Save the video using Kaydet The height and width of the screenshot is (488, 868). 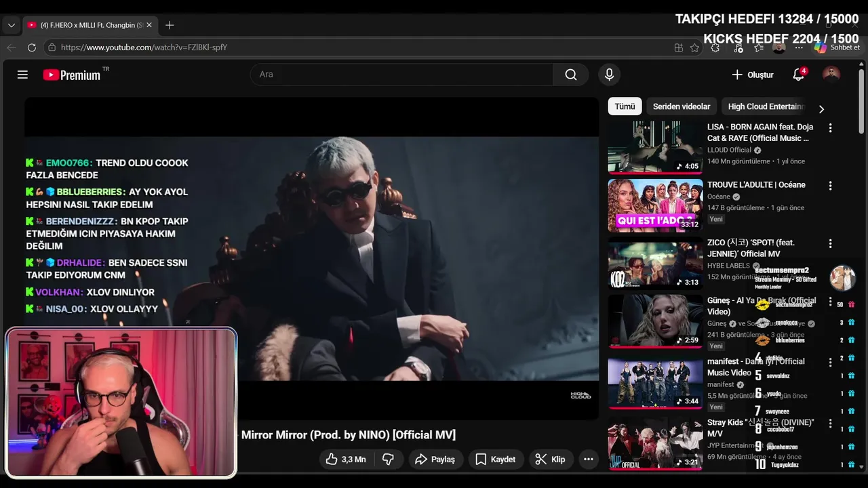[496, 460]
